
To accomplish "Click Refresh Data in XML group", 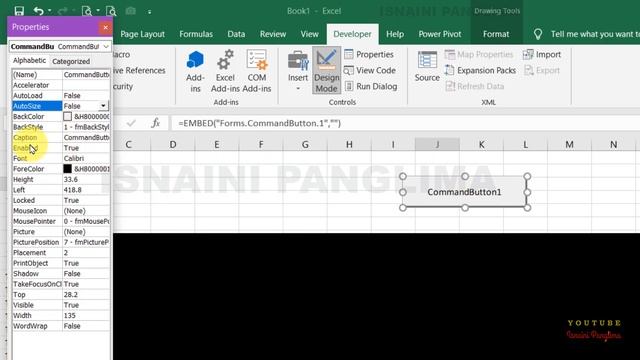I will coord(475,86).
